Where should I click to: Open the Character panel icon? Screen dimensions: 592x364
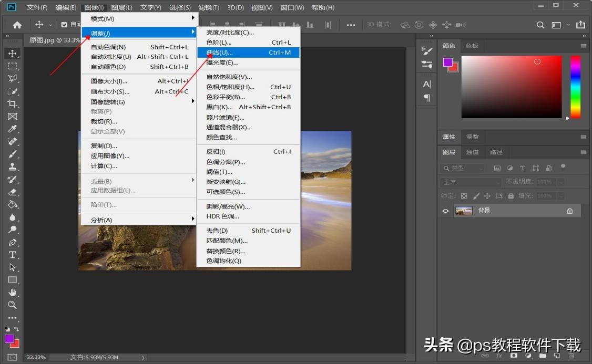click(427, 84)
